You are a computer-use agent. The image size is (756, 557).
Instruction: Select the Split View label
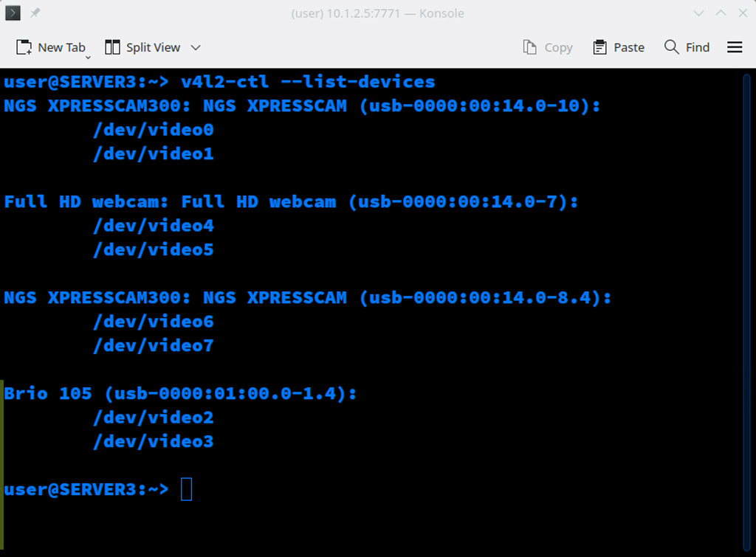(153, 47)
